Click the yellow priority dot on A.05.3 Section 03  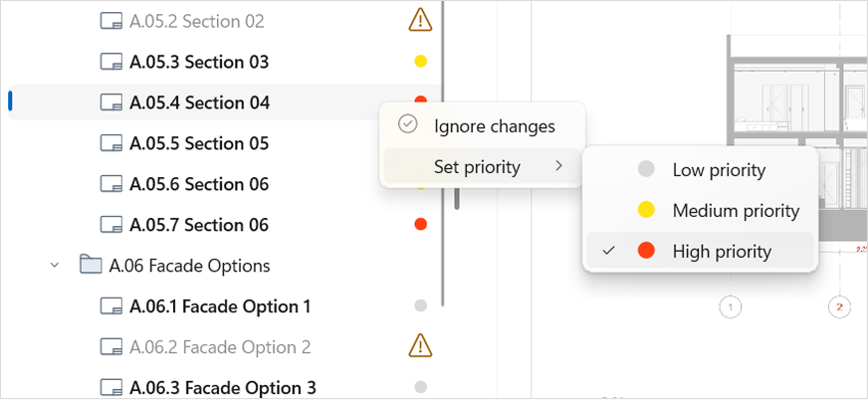tap(420, 62)
